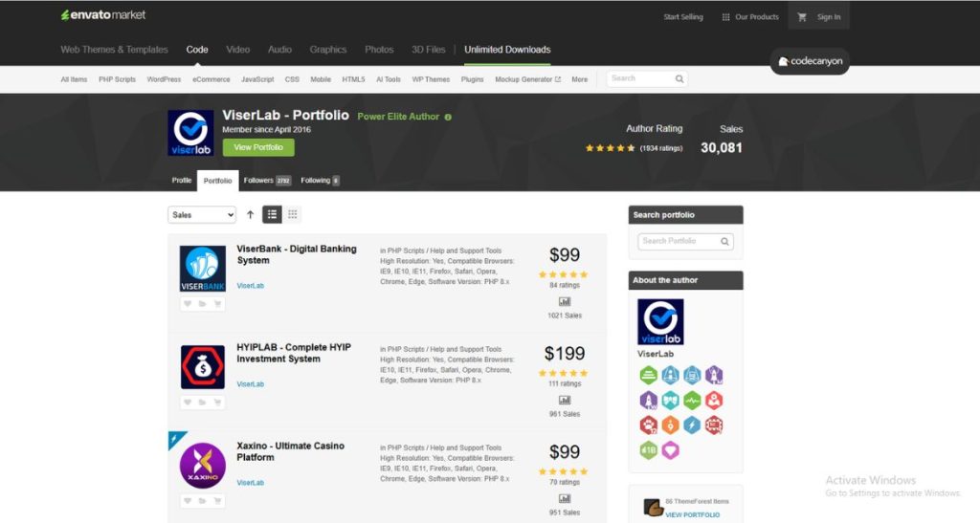Open the Following tab
The image size is (980, 523).
point(320,181)
